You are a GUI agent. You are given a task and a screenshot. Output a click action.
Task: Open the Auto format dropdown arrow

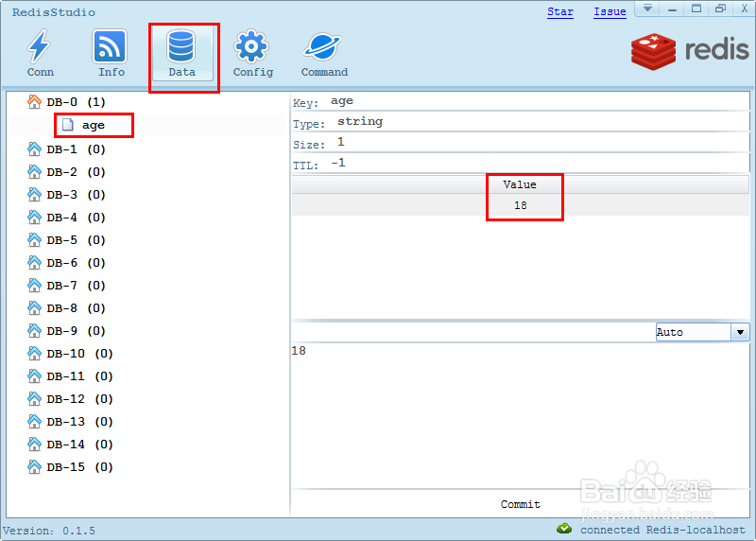[x=740, y=332]
